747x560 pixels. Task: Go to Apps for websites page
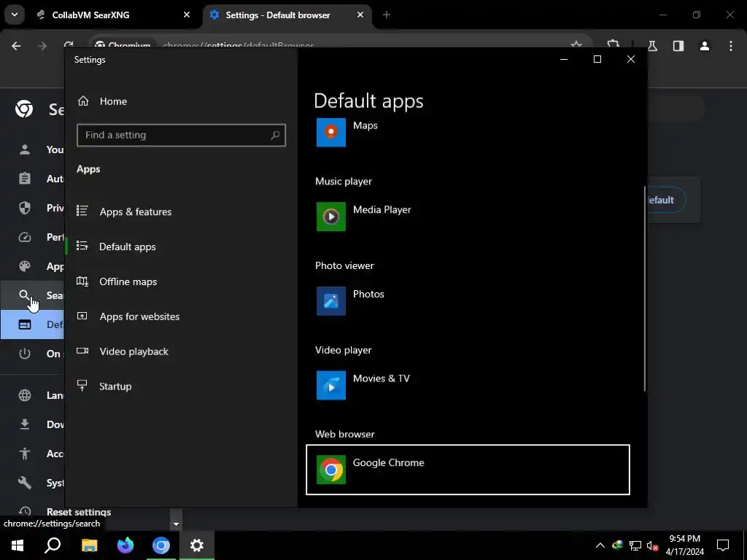click(x=128, y=316)
